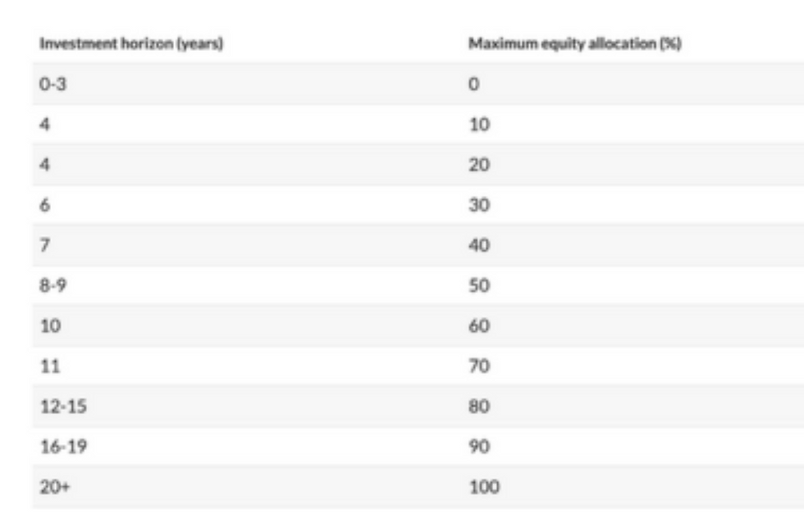
Task: Click the horizon cell showing 6 years
Action: (x=45, y=205)
